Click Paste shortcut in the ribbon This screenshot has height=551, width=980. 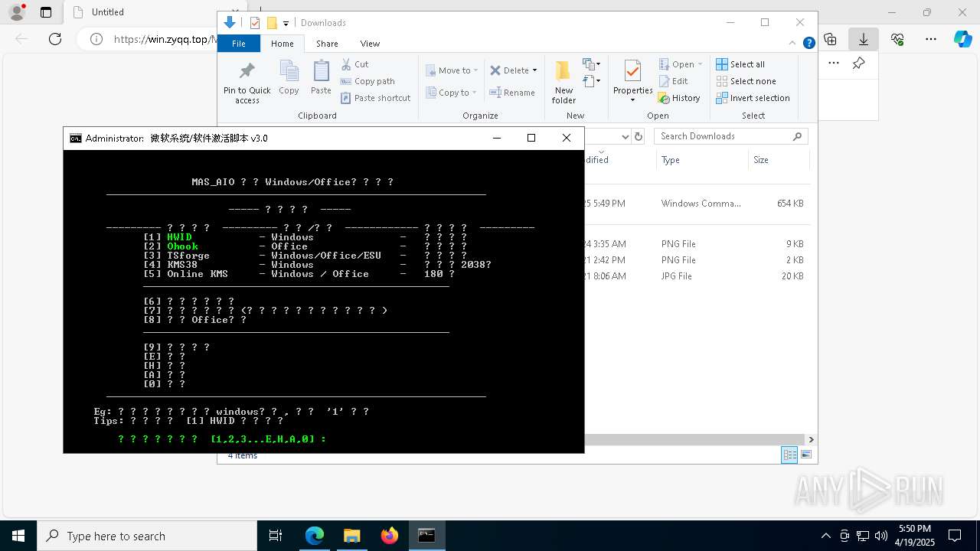tap(376, 98)
